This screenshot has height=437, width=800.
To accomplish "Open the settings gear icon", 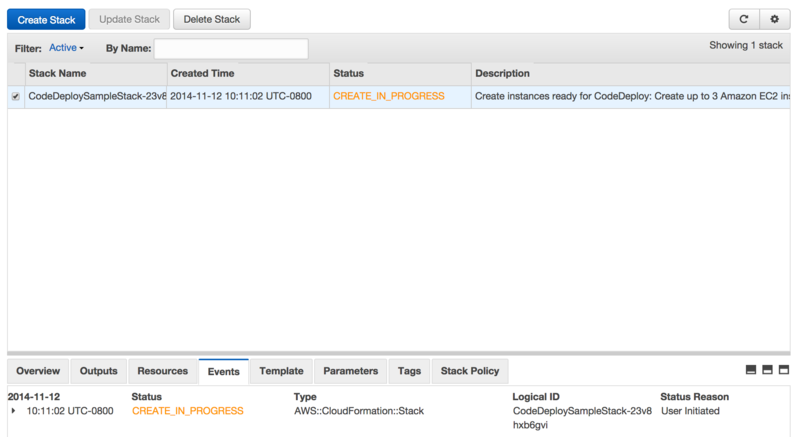I will coord(774,19).
